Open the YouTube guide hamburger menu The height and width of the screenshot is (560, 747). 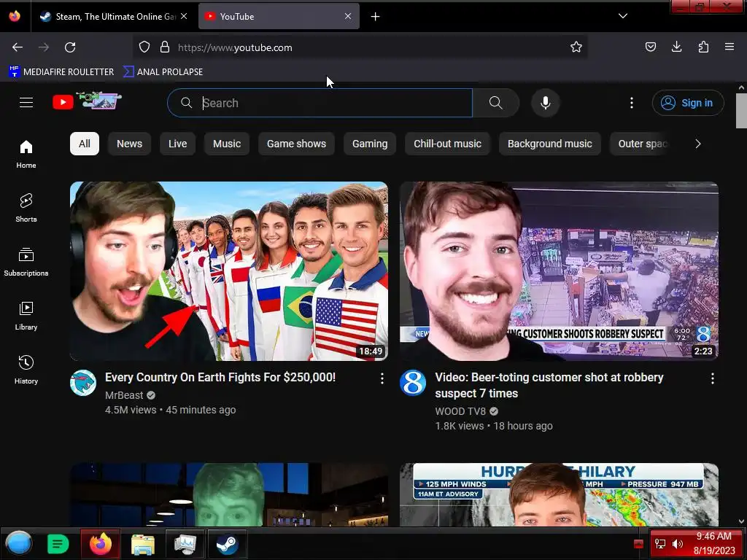(26, 102)
